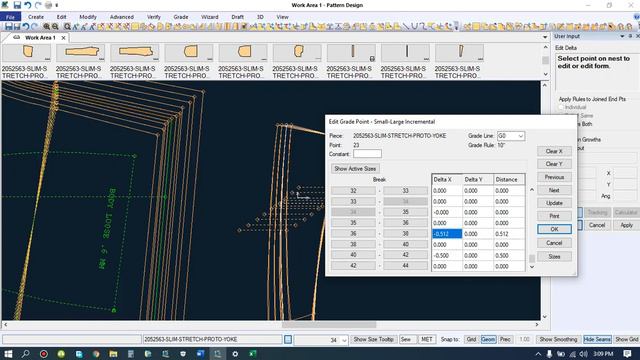Click the quick access print icon in title bar
The image size is (640, 360).
[x=48, y=5]
